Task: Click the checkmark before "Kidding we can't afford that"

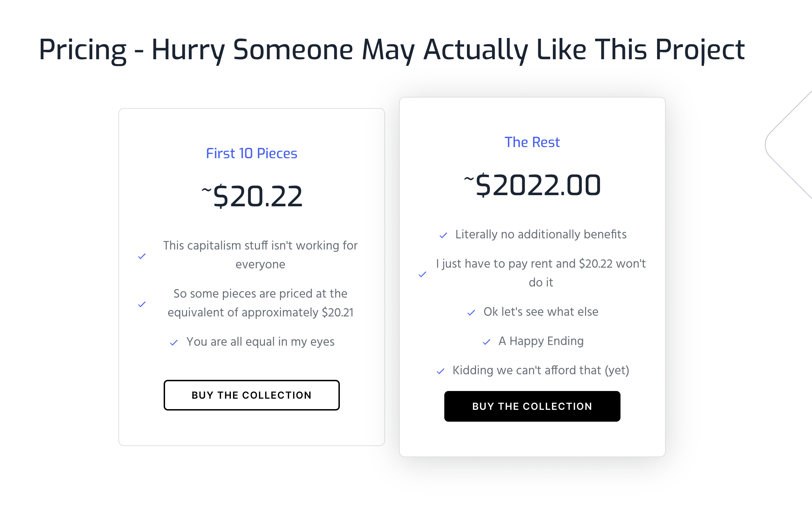Action: point(440,371)
